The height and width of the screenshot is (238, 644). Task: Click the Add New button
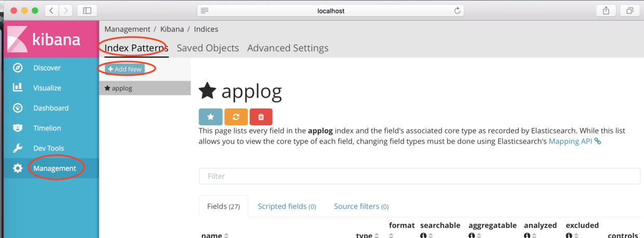click(125, 69)
